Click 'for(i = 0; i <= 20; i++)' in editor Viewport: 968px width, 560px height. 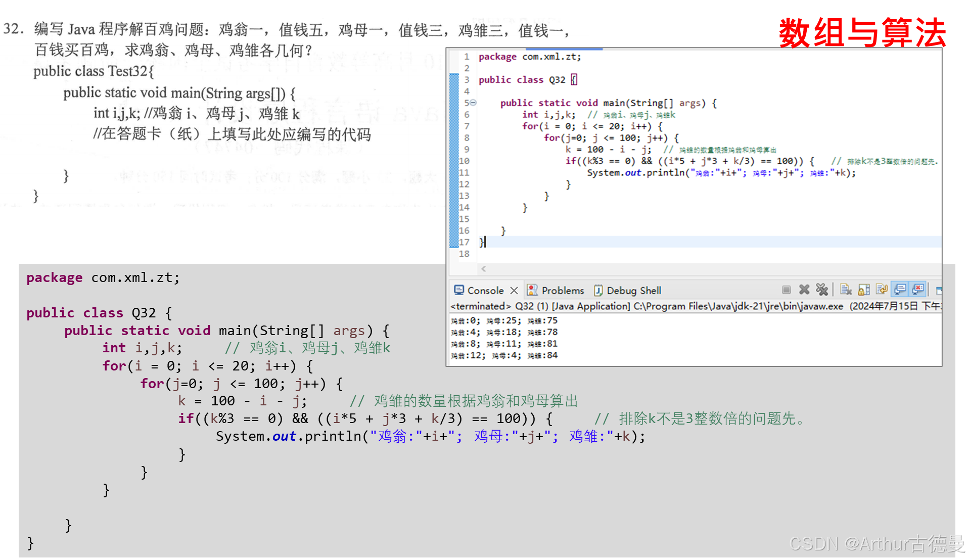[x=592, y=126]
